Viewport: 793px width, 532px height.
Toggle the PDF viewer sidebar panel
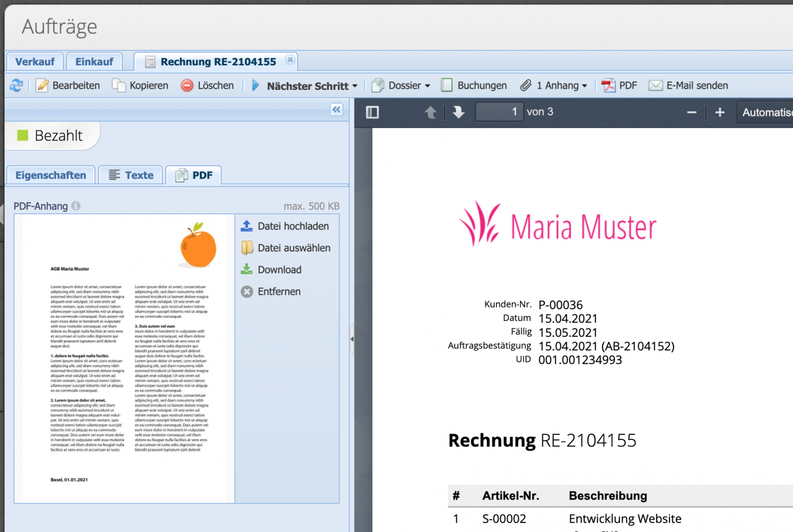[372, 112]
